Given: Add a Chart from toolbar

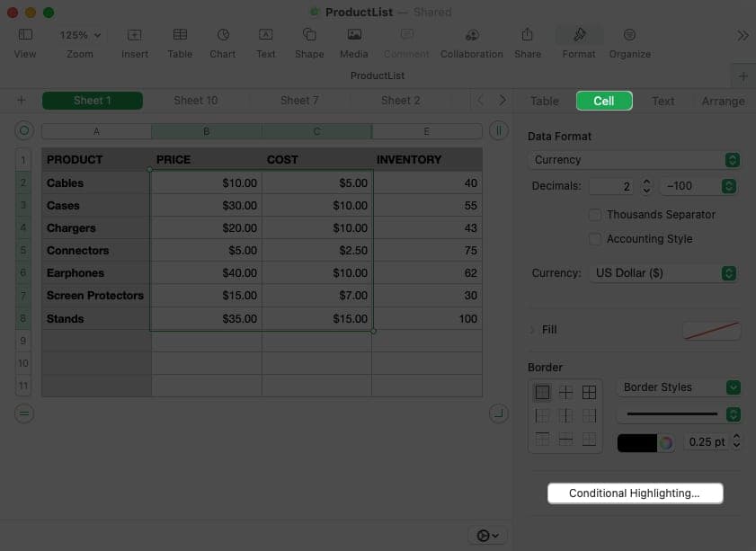Looking at the screenshot, I should pos(223,35).
